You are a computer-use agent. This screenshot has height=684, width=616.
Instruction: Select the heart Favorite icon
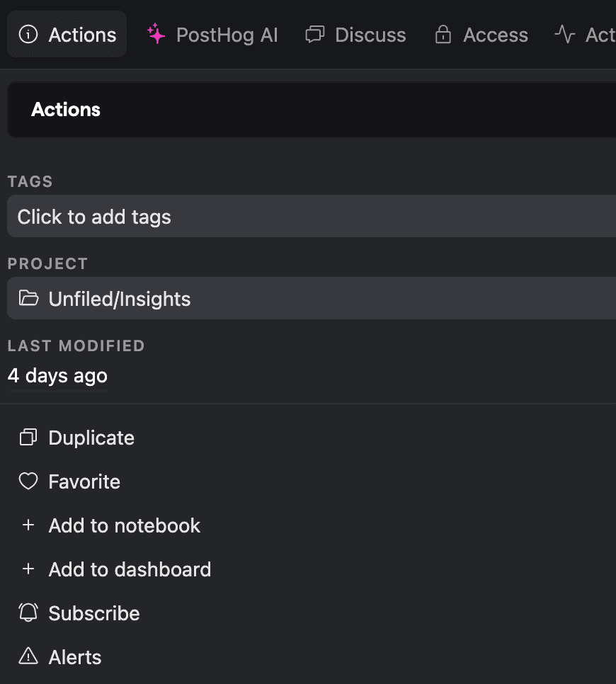[28, 481]
